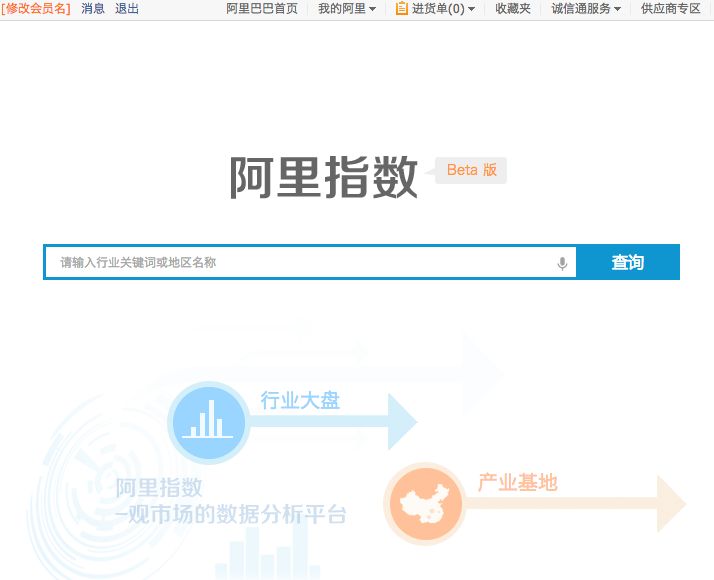
Task: Click the Beta 版 badge
Action: 471,170
